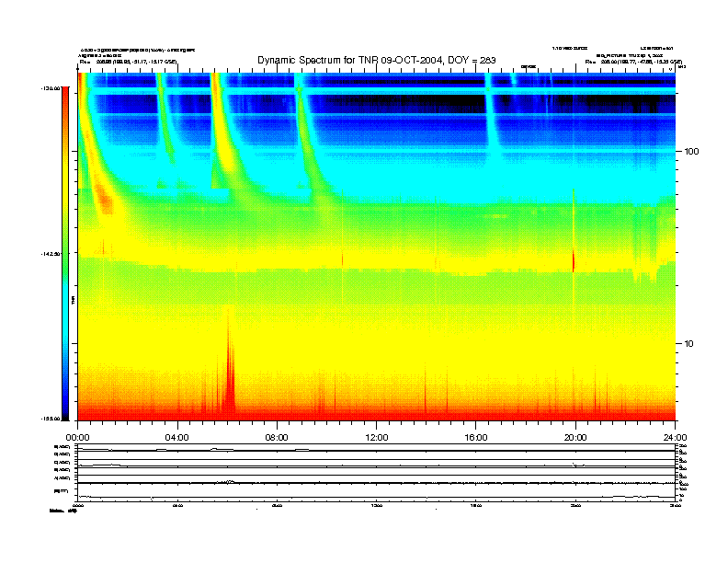Click the intensity color scale bar

click(x=65, y=253)
